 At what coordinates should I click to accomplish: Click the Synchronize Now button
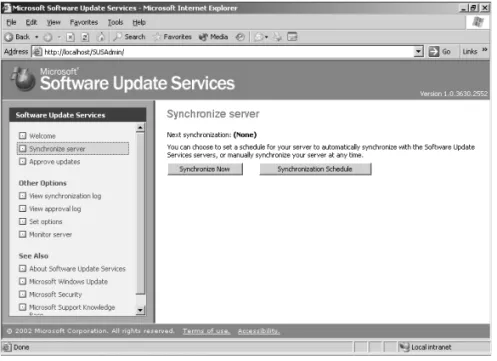click(x=205, y=169)
